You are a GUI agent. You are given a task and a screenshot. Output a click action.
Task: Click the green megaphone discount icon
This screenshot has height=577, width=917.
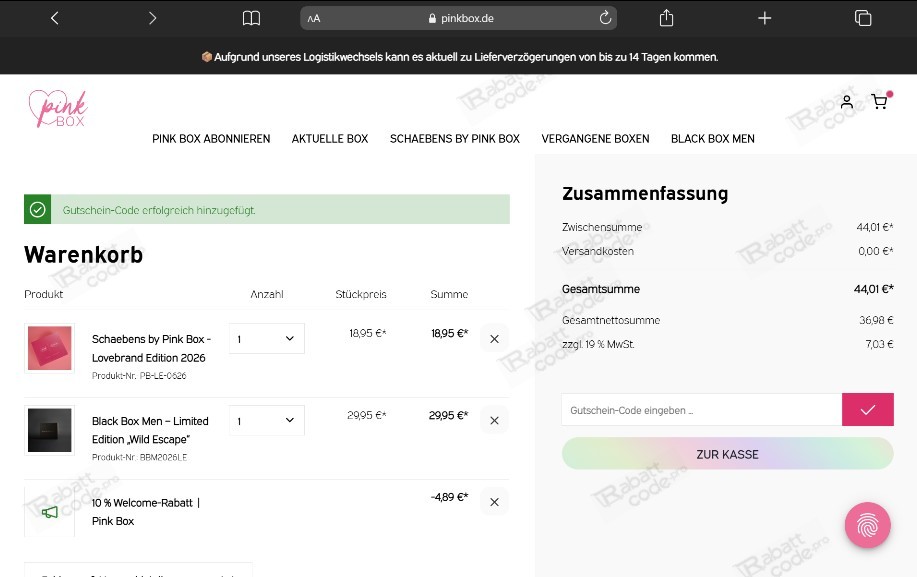50,513
